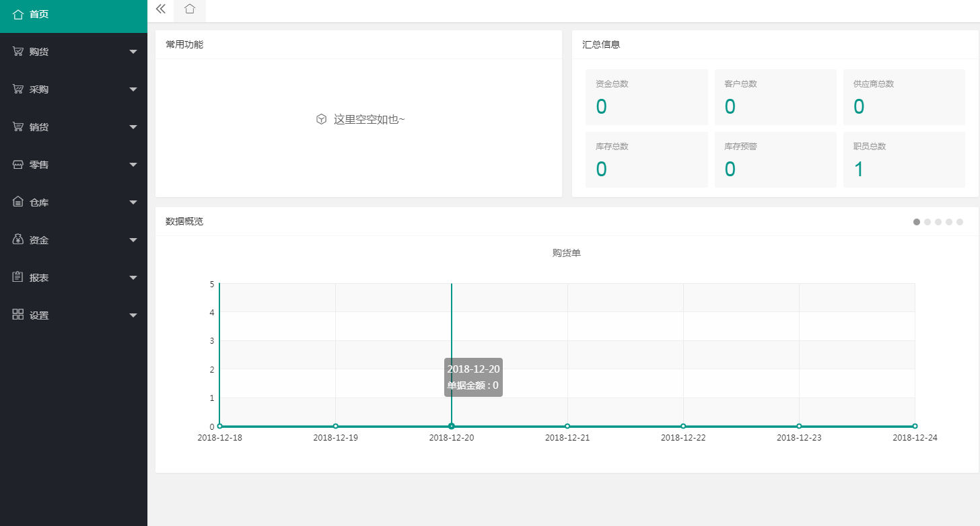Select the first pagination dot in 数据概览
980x526 pixels.
click(917, 221)
